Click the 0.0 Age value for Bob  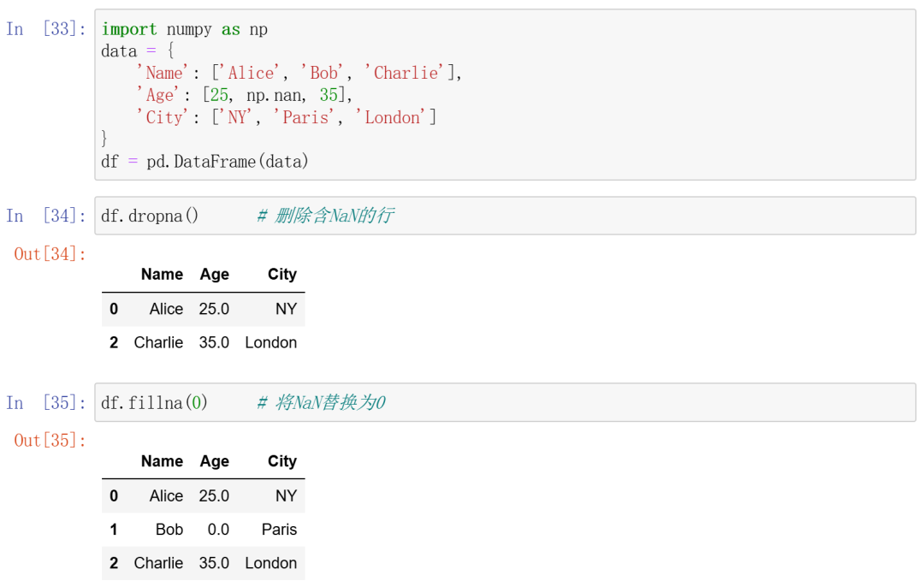218,530
